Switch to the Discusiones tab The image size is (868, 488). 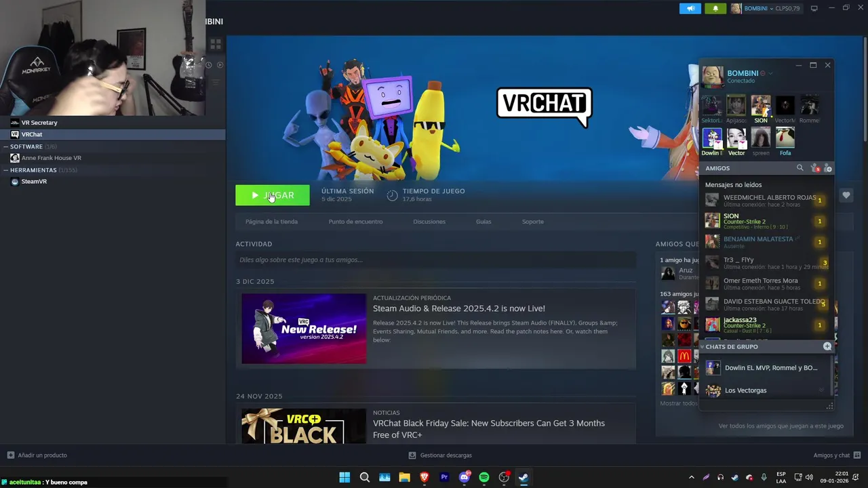[429, 222]
